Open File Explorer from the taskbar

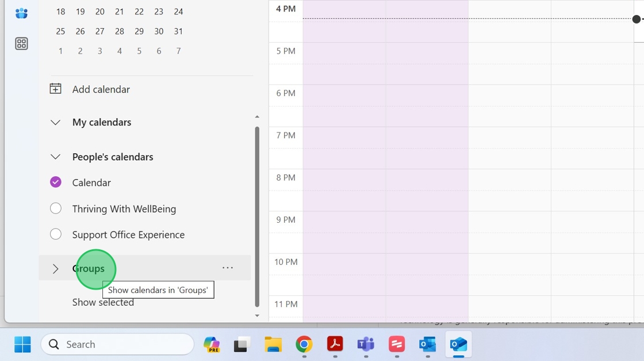click(273, 344)
